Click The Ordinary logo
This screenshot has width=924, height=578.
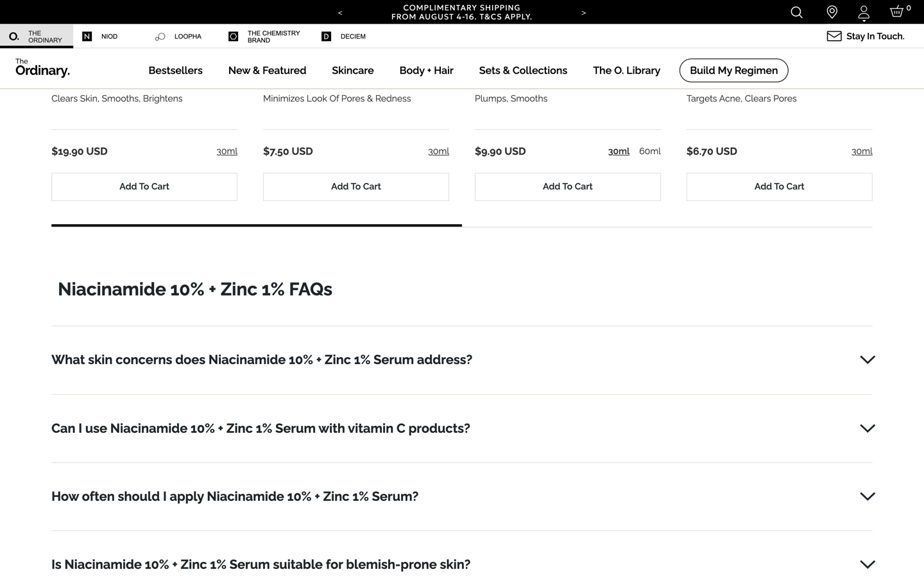(42, 67)
